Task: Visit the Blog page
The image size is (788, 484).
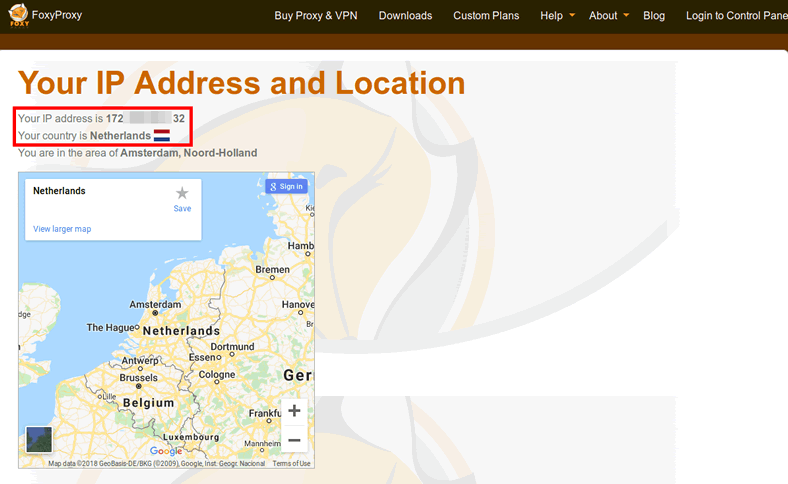Action: pyautogui.click(x=654, y=16)
